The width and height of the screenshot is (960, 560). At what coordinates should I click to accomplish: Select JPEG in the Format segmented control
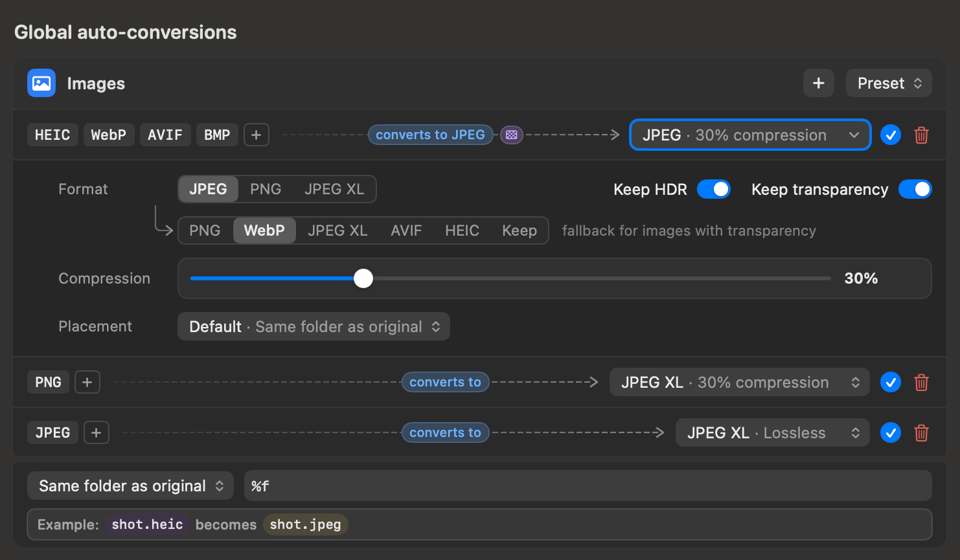click(x=208, y=189)
